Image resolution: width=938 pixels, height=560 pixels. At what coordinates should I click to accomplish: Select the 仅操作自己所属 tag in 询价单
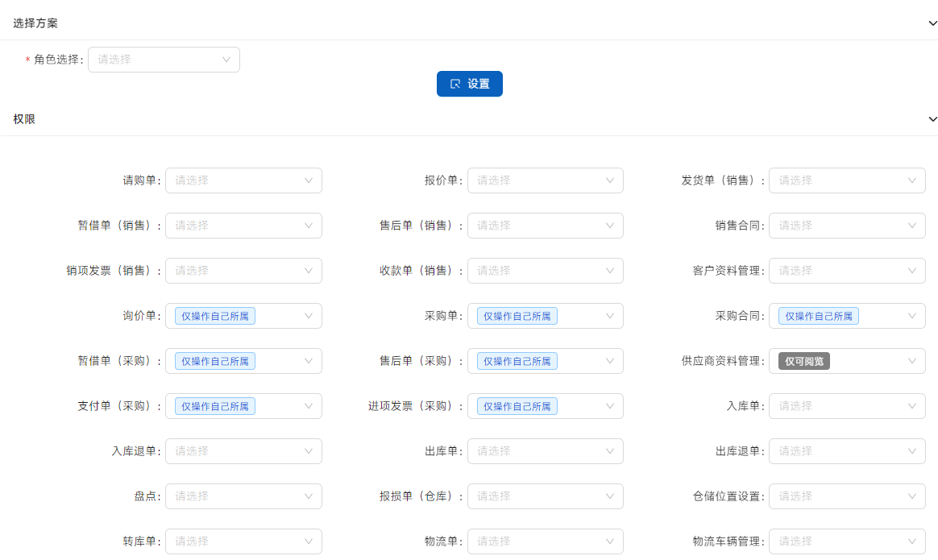tap(214, 317)
